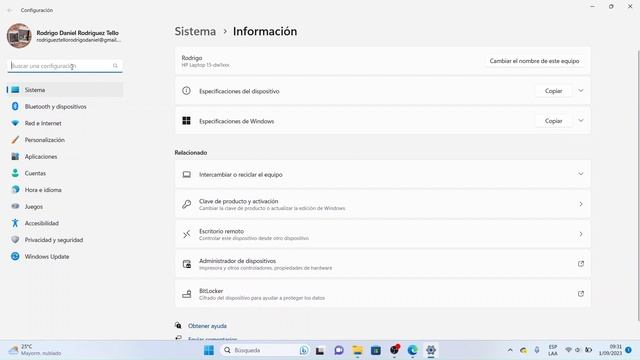Expand Especificaciones de Windows chevron
Image resolution: width=640 pixels, height=360 pixels.
point(581,120)
